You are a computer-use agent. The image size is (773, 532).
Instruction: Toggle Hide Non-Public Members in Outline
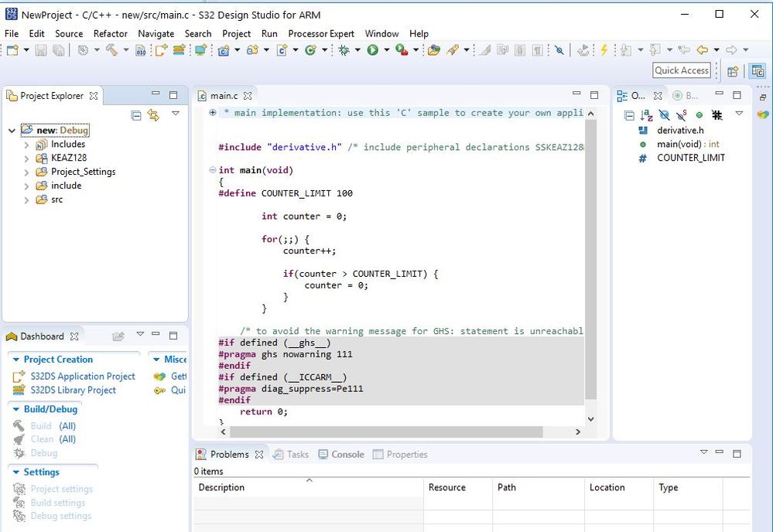pyautogui.click(x=699, y=115)
